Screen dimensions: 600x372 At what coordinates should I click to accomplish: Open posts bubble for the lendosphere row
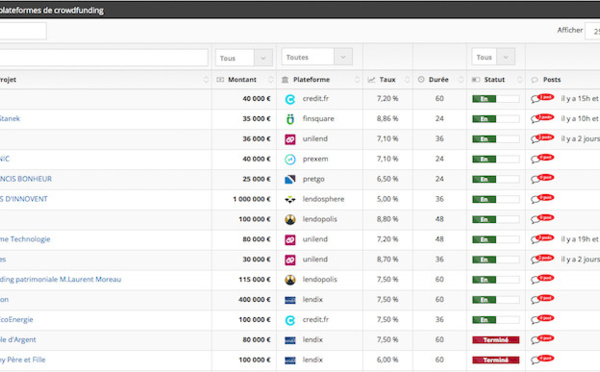point(542,199)
